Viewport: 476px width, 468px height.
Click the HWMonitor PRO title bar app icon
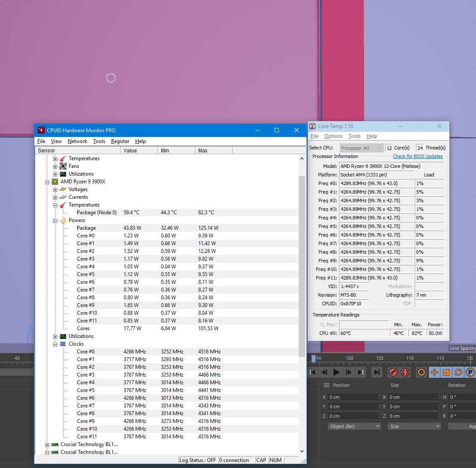click(41, 130)
